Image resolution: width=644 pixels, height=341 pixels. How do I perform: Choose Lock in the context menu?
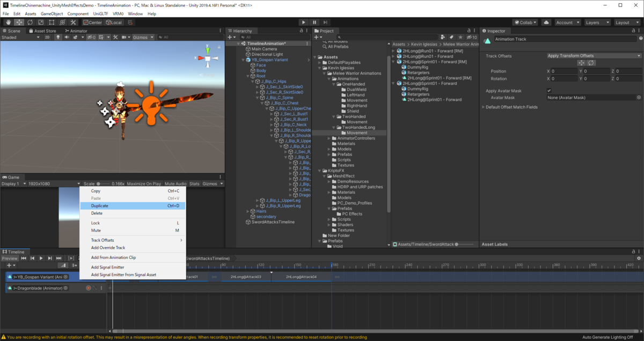[x=132, y=223]
